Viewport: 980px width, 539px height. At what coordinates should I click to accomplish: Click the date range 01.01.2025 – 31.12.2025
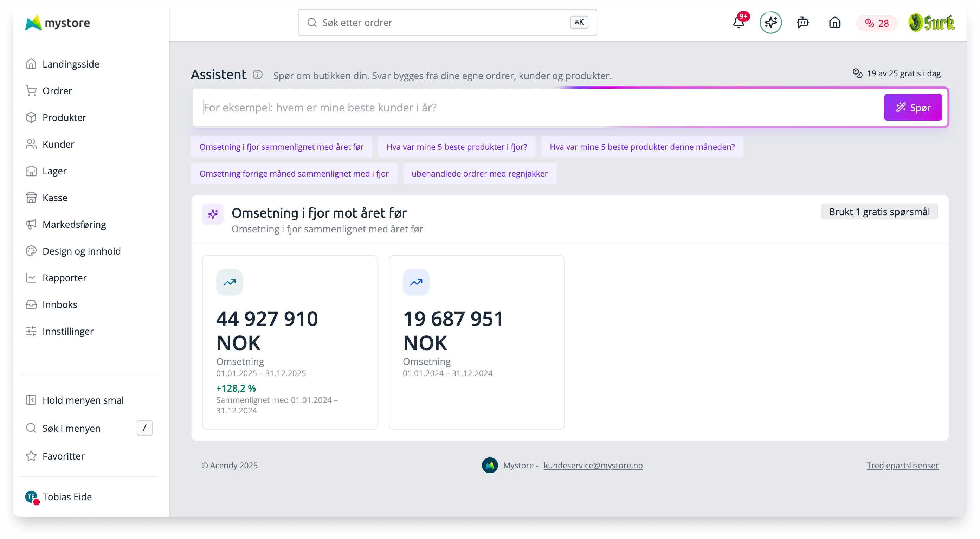coord(261,373)
